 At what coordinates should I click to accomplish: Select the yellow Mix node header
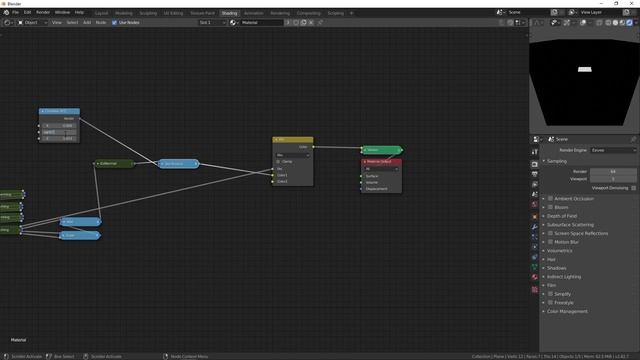coord(293,140)
